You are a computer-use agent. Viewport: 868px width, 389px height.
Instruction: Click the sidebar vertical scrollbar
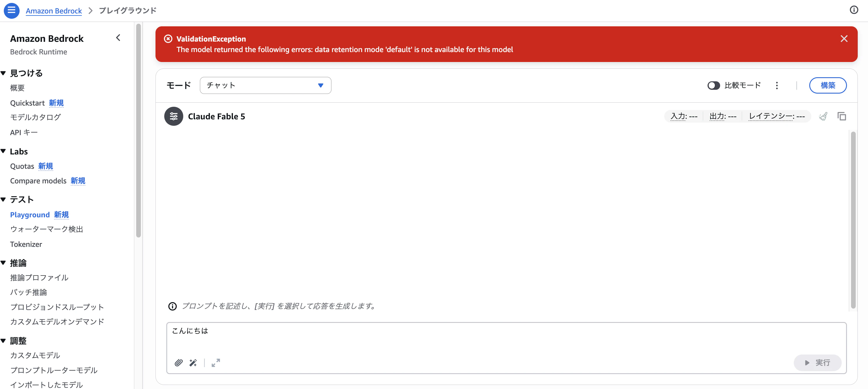click(x=138, y=130)
